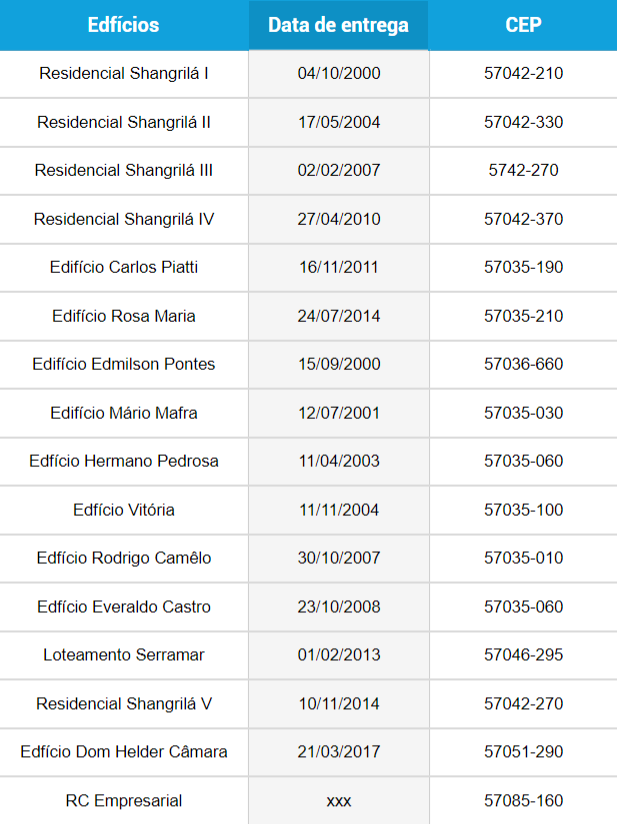Select CEP 5742-270 cell

point(523,170)
